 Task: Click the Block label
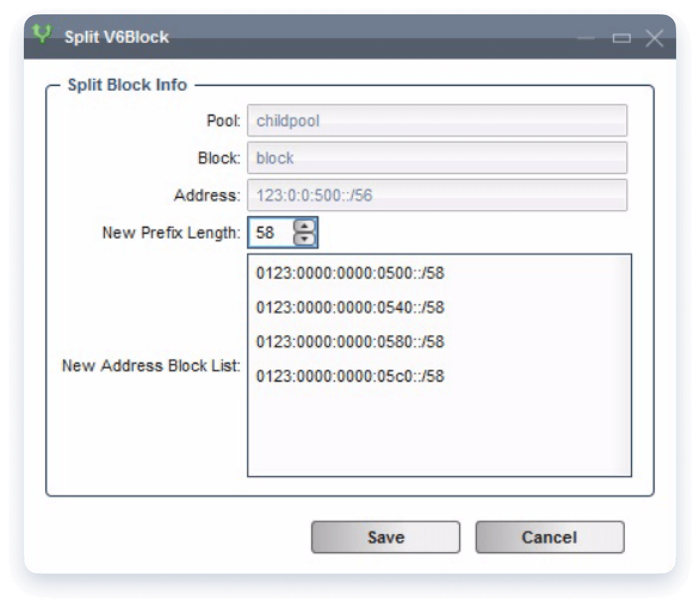pyautogui.click(x=219, y=158)
